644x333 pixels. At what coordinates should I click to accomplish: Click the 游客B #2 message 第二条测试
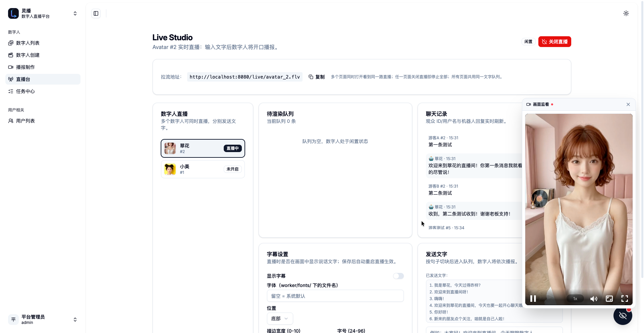[440, 193]
